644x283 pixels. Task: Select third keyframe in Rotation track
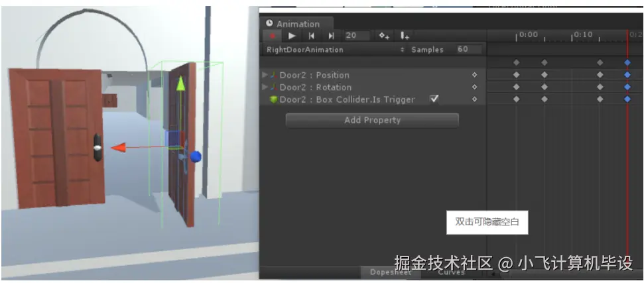(x=600, y=87)
